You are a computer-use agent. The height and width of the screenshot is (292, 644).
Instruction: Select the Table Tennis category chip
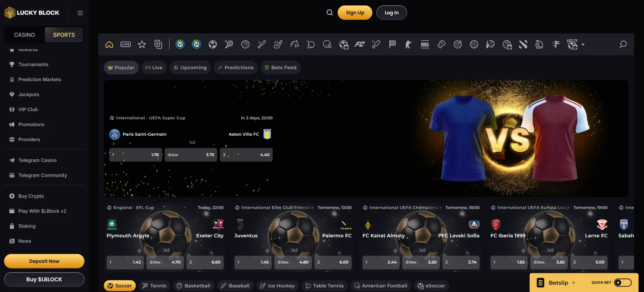324,286
